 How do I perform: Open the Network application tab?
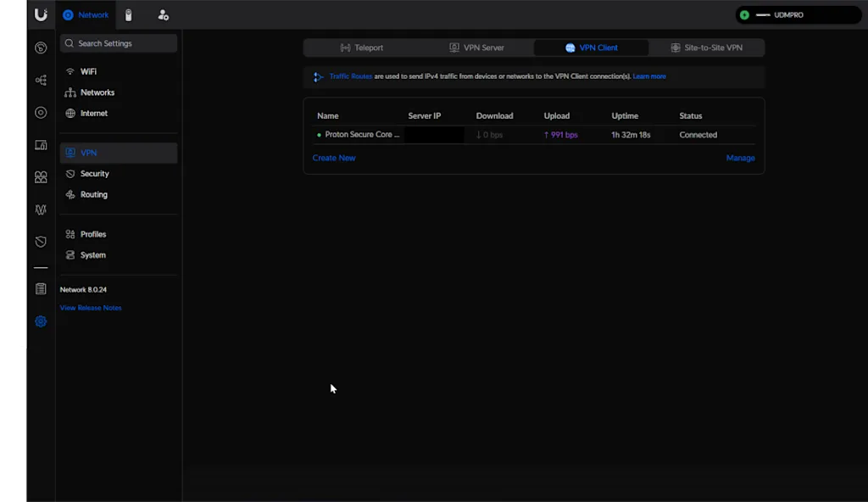(x=86, y=15)
